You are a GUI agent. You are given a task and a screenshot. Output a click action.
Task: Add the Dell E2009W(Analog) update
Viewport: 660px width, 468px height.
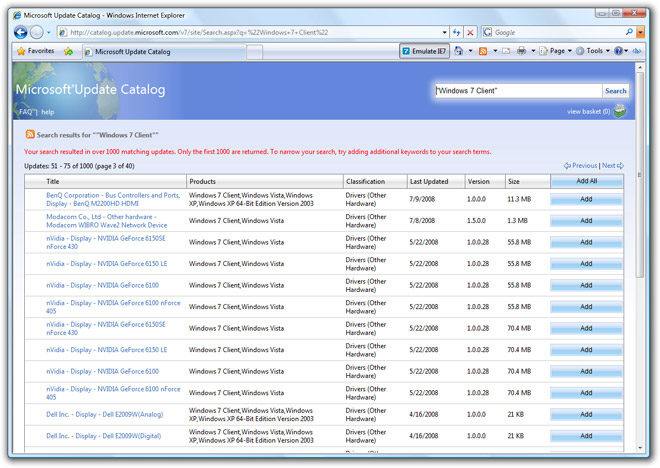pyautogui.click(x=586, y=414)
